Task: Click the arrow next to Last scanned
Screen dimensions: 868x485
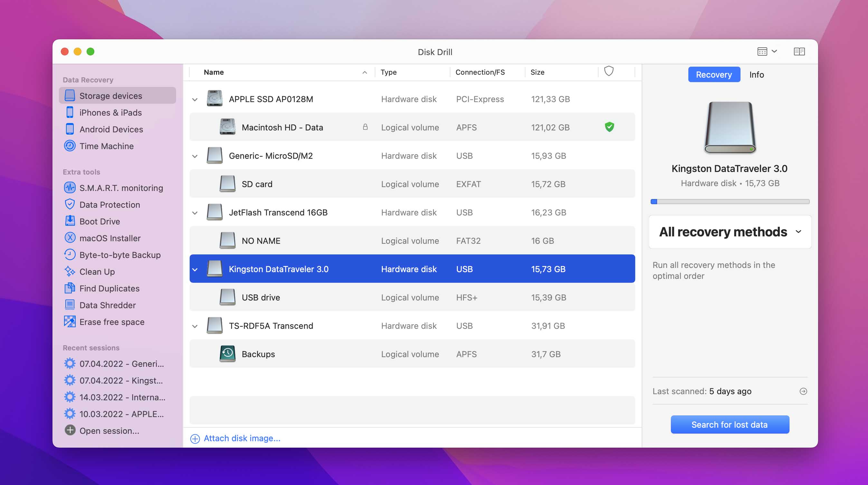Action: point(803,391)
